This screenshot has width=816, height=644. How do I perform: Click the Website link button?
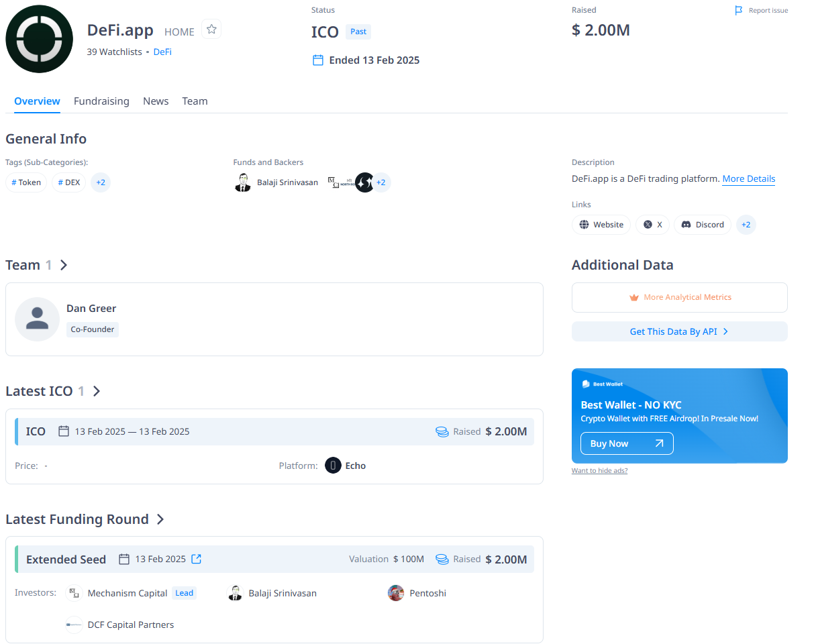coord(601,225)
